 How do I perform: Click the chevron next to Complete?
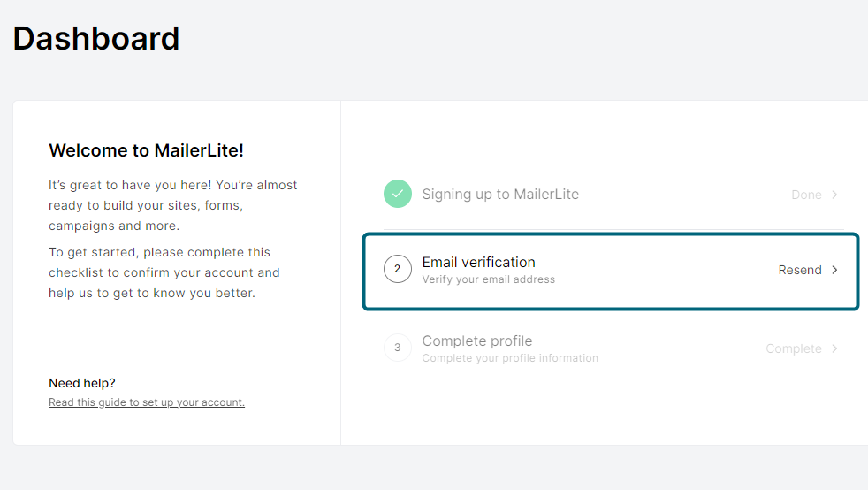(834, 348)
